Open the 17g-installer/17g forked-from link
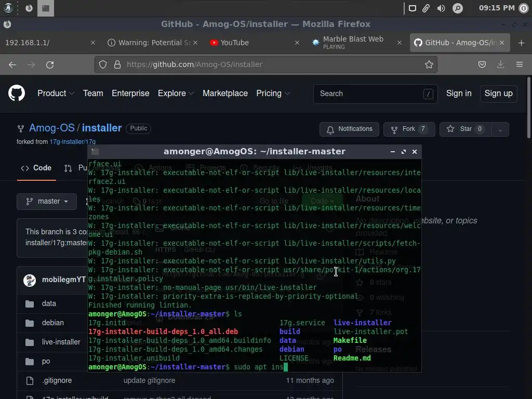 (73, 142)
